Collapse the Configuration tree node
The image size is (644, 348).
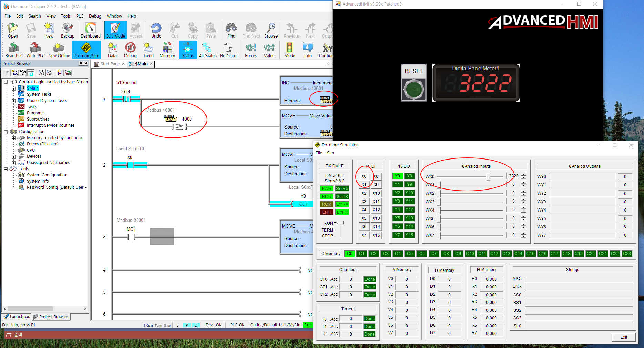click(6, 132)
